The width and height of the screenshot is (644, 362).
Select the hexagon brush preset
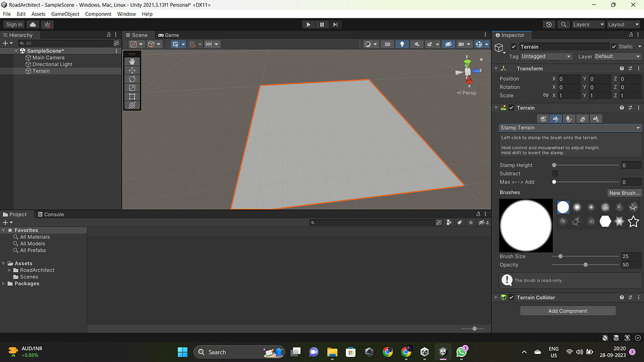point(606,221)
